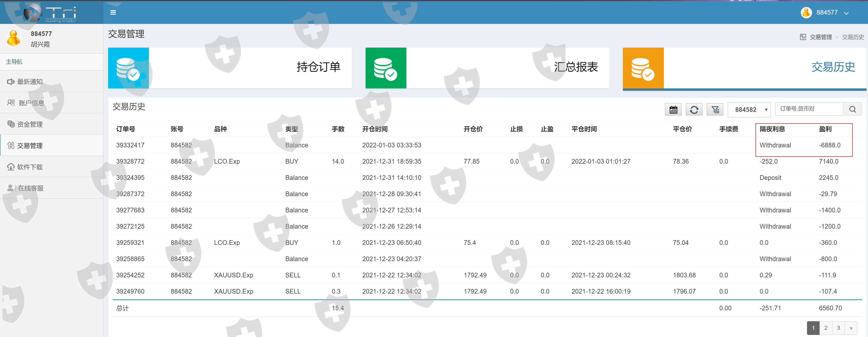Click the 订单号,货币对 search field
Image resolution: width=868 pixels, height=337 pixels.
click(x=809, y=109)
